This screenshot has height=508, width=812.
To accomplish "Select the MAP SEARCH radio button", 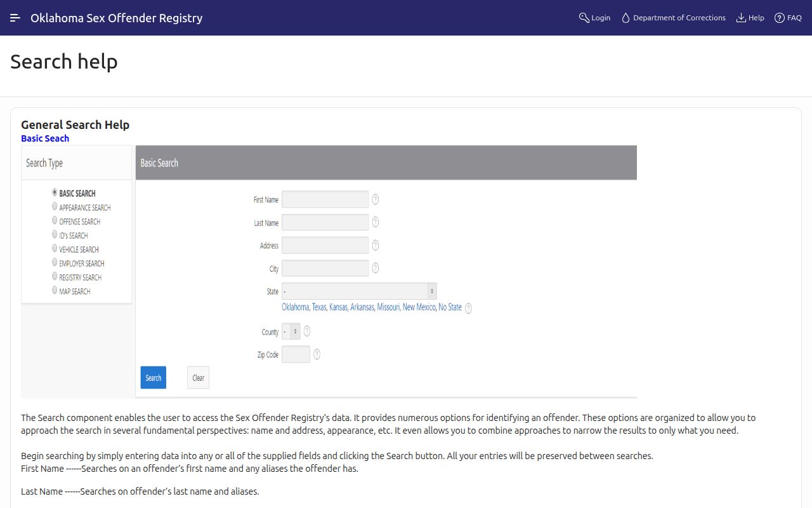I will [x=55, y=290].
